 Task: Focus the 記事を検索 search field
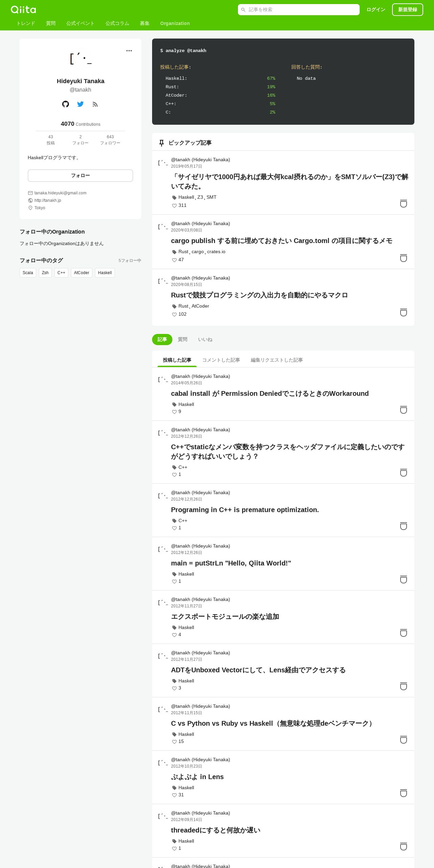click(x=299, y=9)
